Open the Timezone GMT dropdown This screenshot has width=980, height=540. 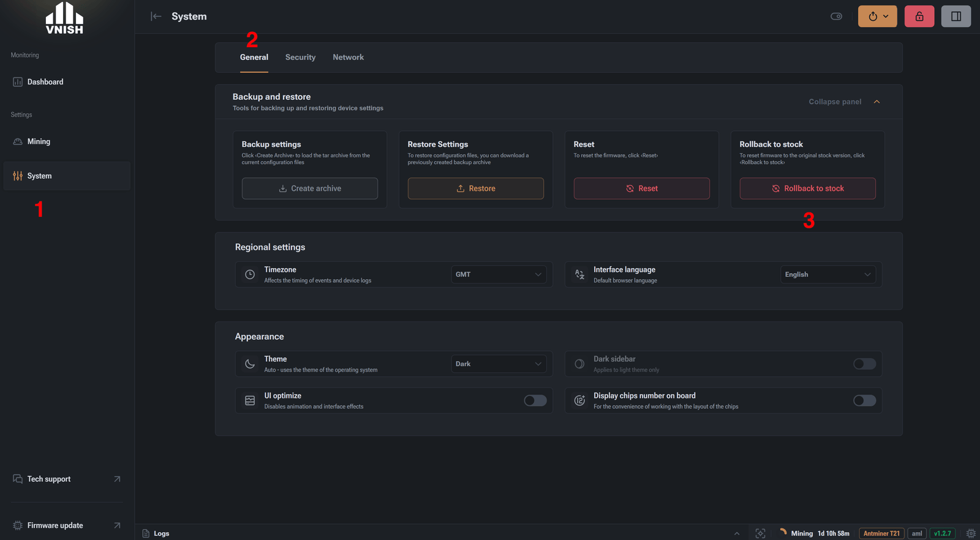499,274
